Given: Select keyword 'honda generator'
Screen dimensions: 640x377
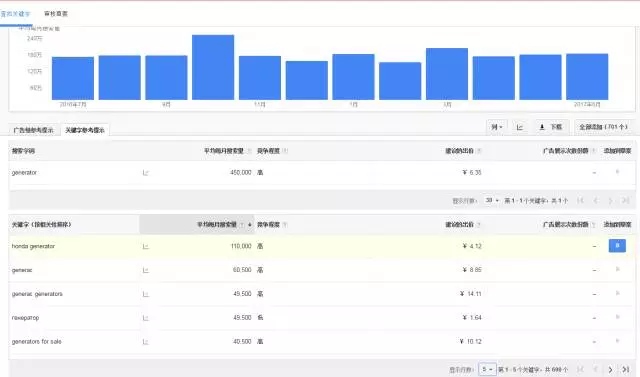Looking at the screenshot, I should point(33,246).
